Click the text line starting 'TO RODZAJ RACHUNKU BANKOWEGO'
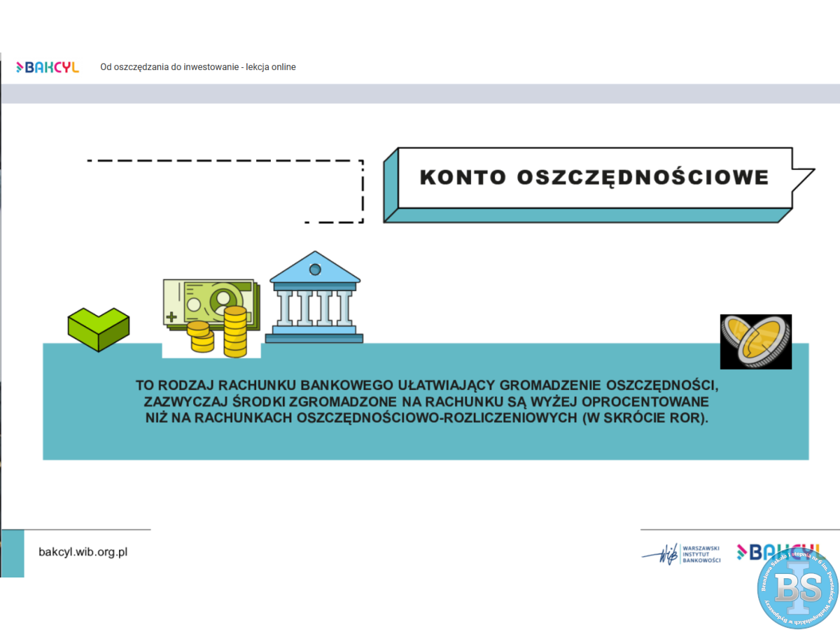Viewport: 840px width, 630px height. (x=426, y=386)
